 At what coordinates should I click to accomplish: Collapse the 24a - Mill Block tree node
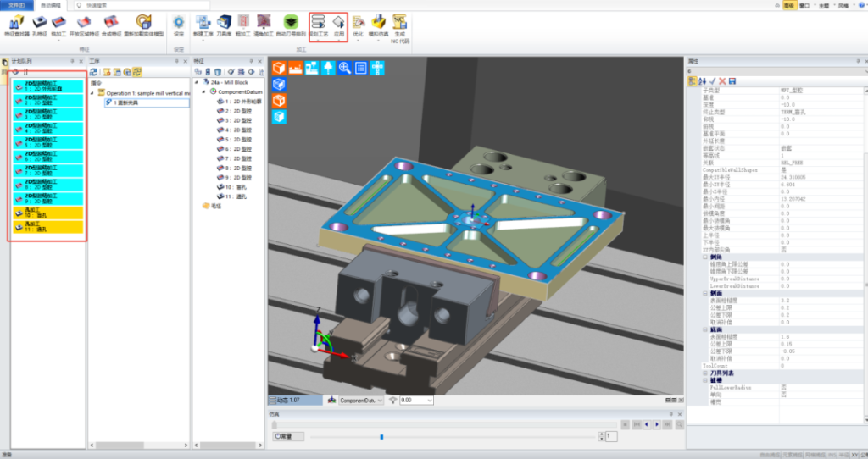(198, 82)
